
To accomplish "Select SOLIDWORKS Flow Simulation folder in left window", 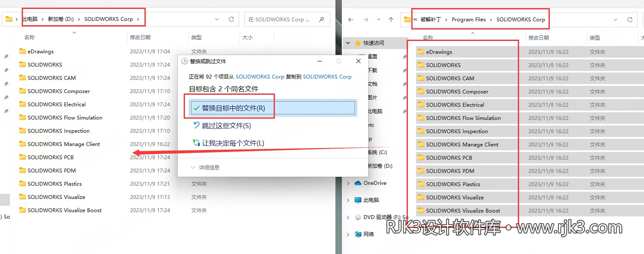I will [x=61, y=118].
